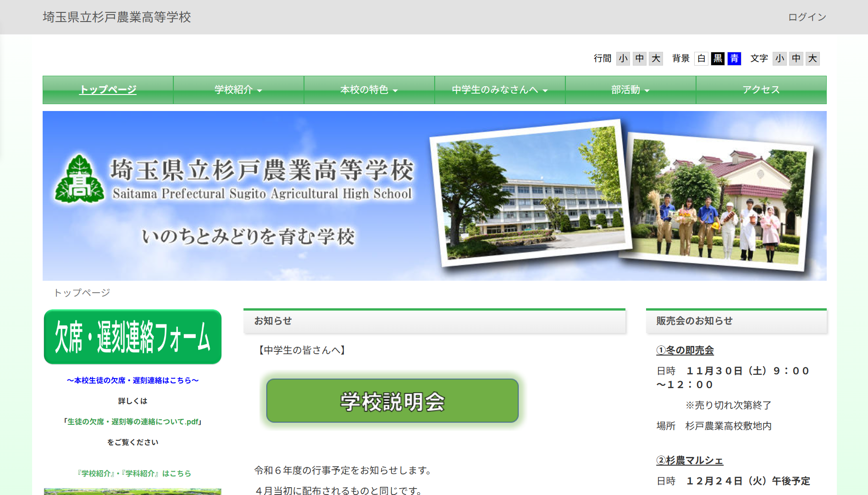Expand the 学校紹介 dropdown menu
Viewport: 868px width, 495px height.
click(x=238, y=90)
